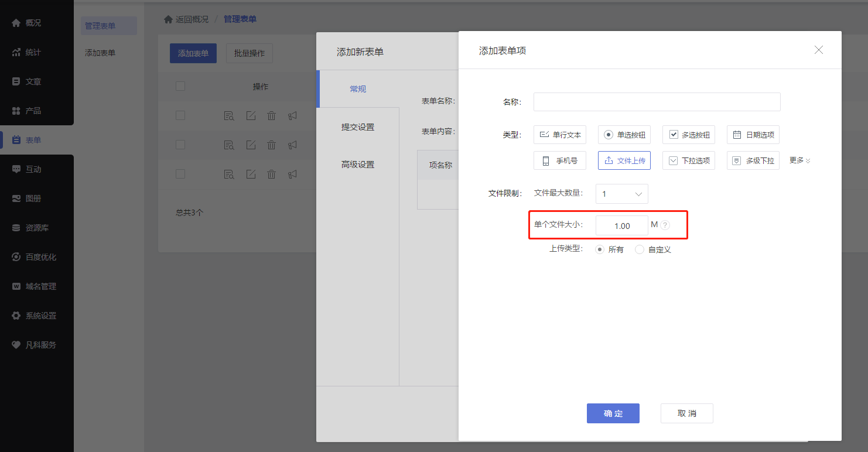Open the 资源库 resource library sidebar item
This screenshot has width=868, height=452.
pos(36,228)
